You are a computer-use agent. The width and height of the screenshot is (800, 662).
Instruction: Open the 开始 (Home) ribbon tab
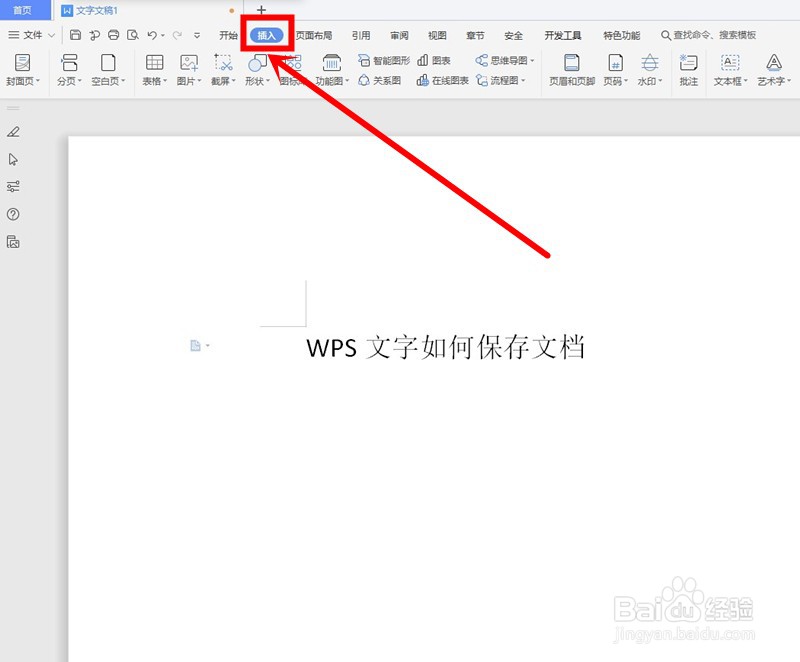[x=229, y=35]
